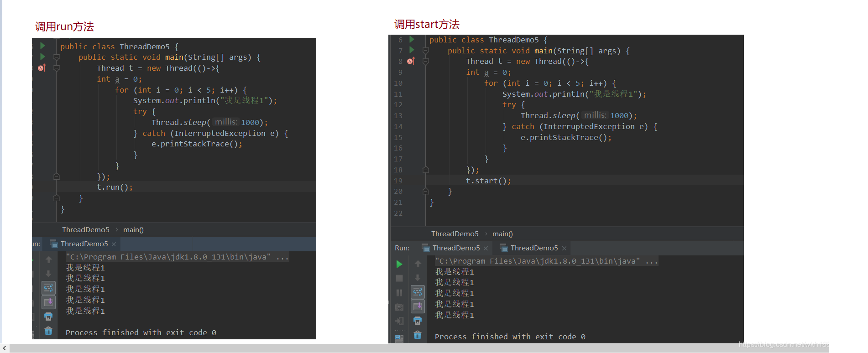
Task: Click the 调用start方法 heading
Action: click(427, 25)
